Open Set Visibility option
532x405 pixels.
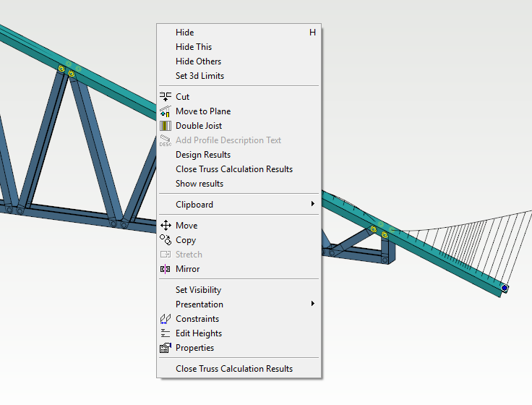[198, 290]
